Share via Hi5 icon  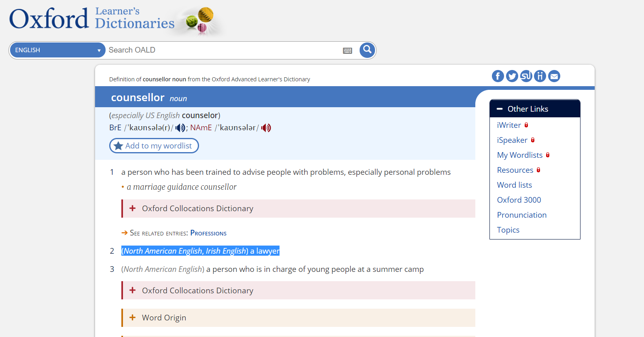coord(540,76)
